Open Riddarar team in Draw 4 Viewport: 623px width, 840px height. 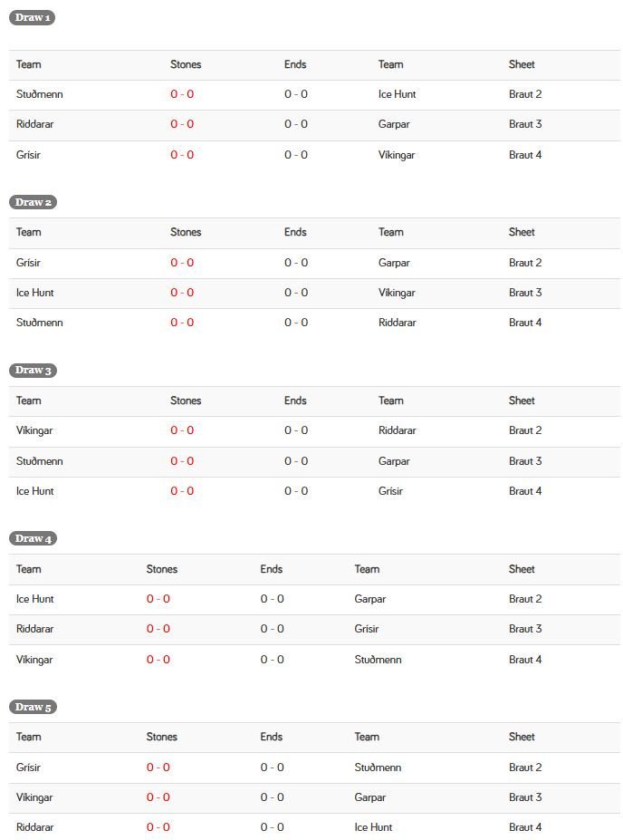tap(34, 629)
